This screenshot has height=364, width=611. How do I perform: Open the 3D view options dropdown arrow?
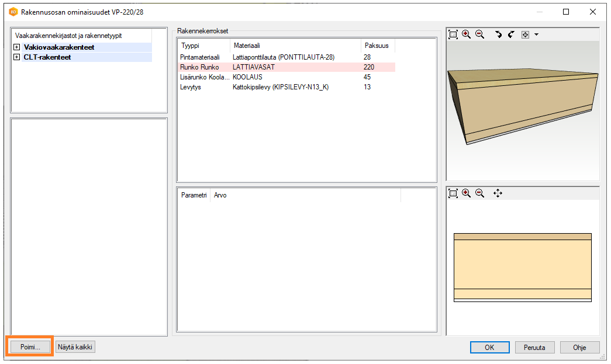[x=536, y=34]
